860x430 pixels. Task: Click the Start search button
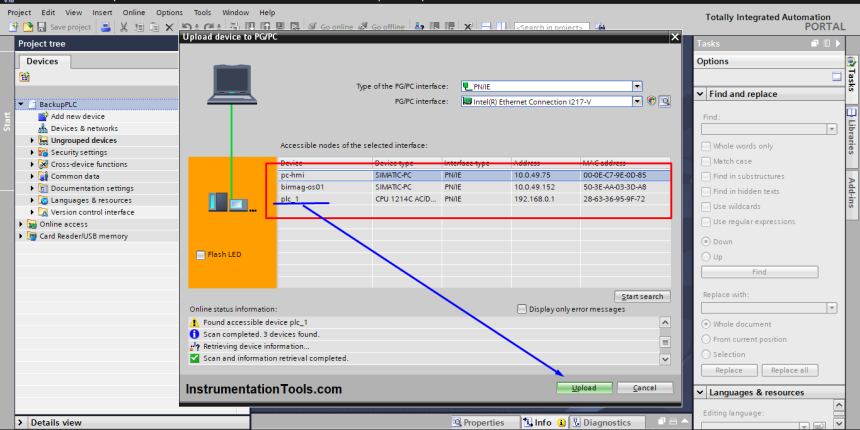click(642, 297)
